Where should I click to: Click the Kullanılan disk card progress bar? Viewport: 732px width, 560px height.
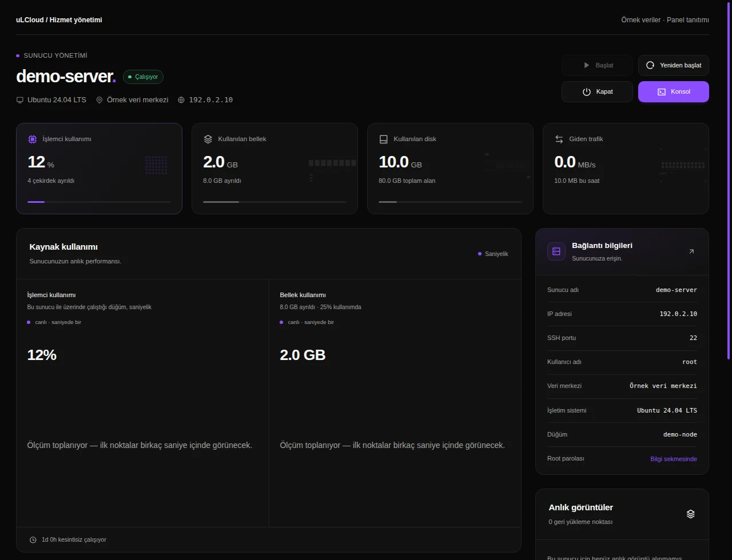coord(450,202)
